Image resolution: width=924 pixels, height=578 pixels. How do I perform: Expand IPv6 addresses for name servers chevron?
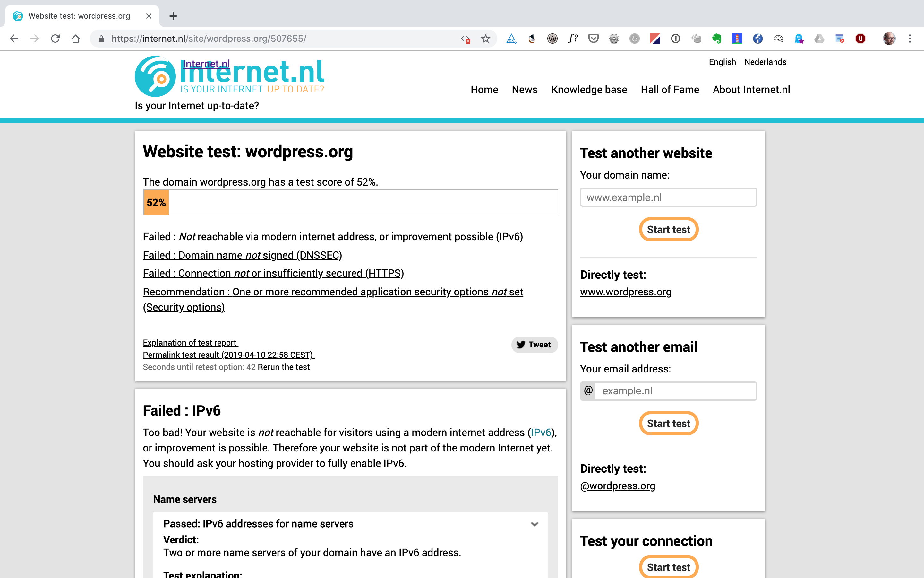535,524
